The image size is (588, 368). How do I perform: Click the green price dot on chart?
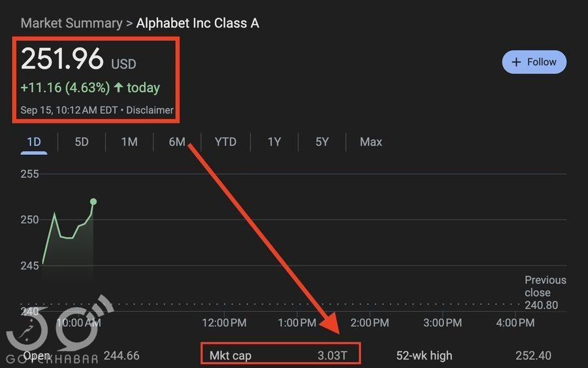93,201
